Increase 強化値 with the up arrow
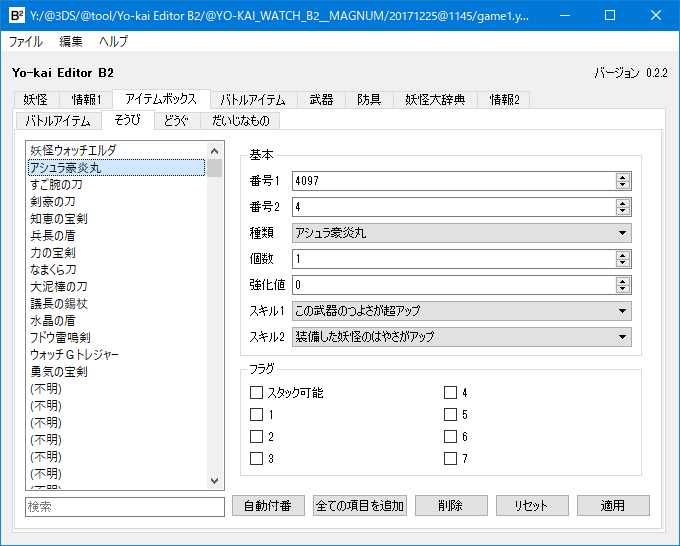Screen dimensions: 680x546 [x=623, y=281]
